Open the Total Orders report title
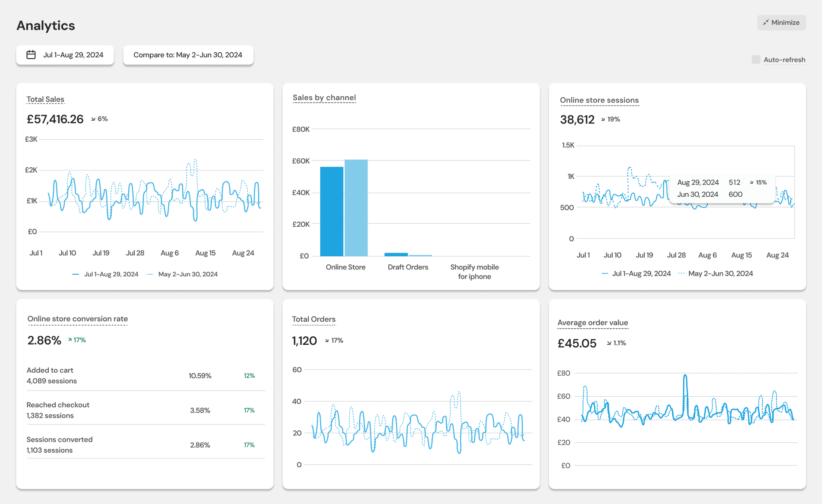Screen dimensions: 822x504 314,319
